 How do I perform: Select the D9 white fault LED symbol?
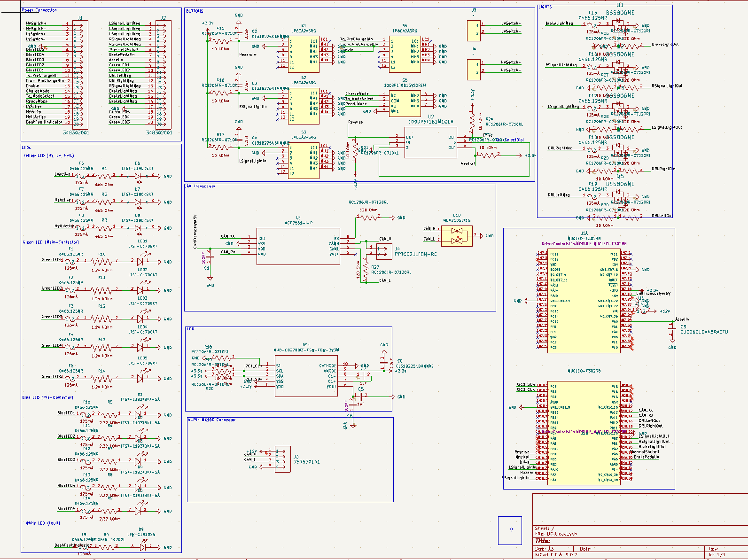(x=142, y=547)
